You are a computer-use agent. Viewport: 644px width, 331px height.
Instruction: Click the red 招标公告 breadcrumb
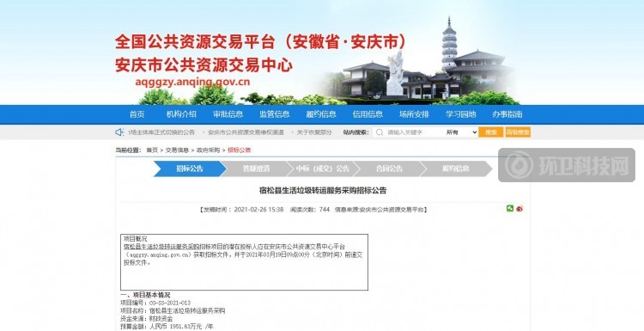239,150
